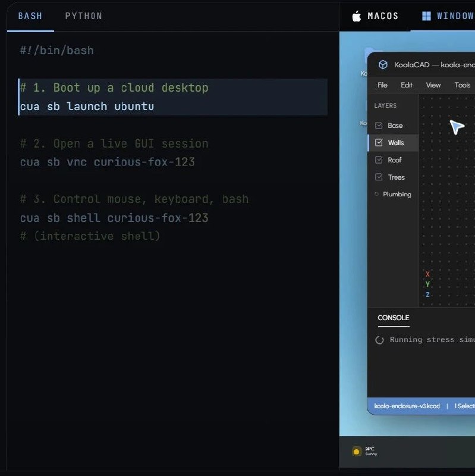Open the File menu in KoalaCAD
The height and width of the screenshot is (476, 475).
pyautogui.click(x=382, y=85)
